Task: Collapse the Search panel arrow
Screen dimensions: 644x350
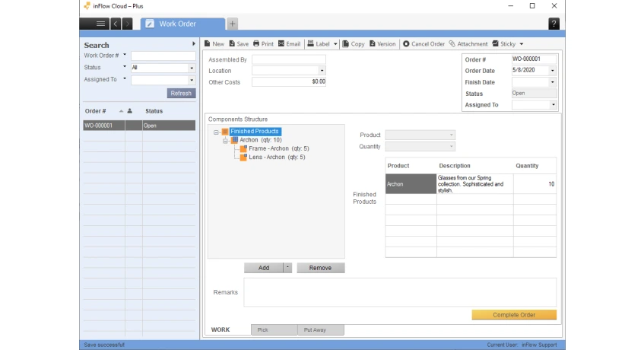Action: (x=193, y=43)
